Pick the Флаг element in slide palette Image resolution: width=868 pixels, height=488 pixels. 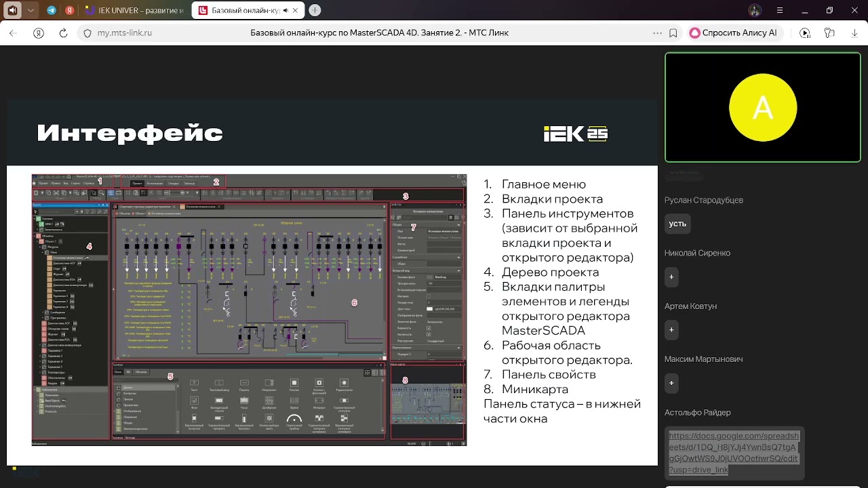(x=194, y=403)
